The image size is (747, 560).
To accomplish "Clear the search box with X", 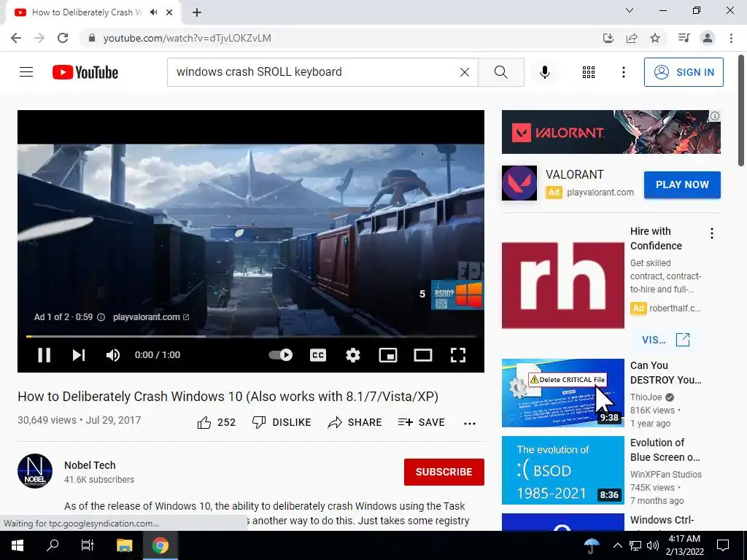I will pos(465,72).
